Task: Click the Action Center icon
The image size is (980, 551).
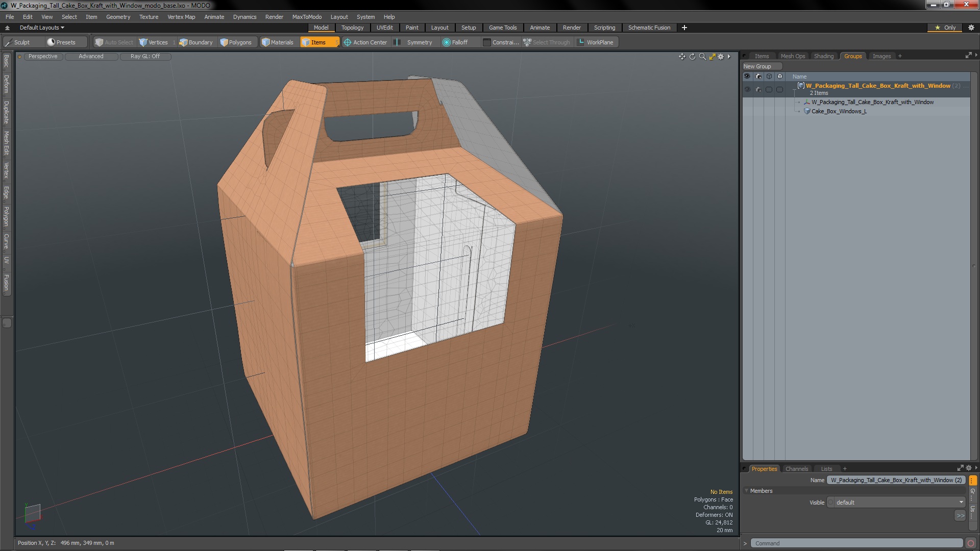Action: 348,42
